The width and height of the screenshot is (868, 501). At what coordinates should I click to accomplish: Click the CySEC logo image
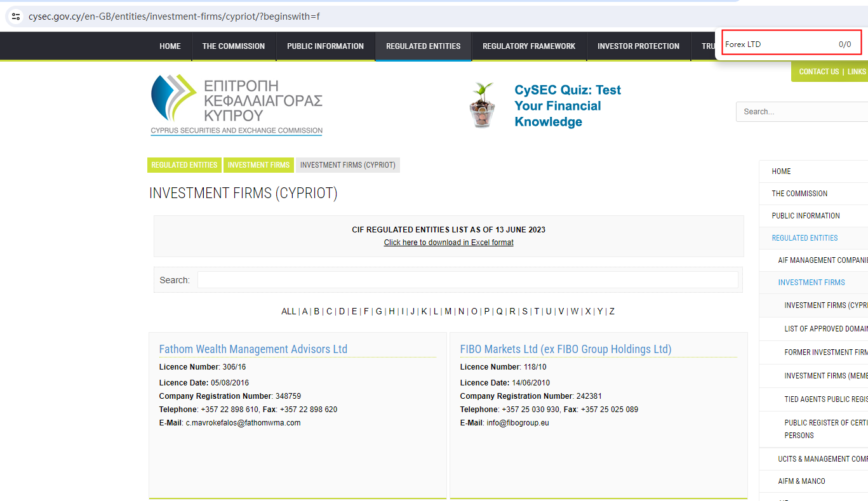point(236,105)
